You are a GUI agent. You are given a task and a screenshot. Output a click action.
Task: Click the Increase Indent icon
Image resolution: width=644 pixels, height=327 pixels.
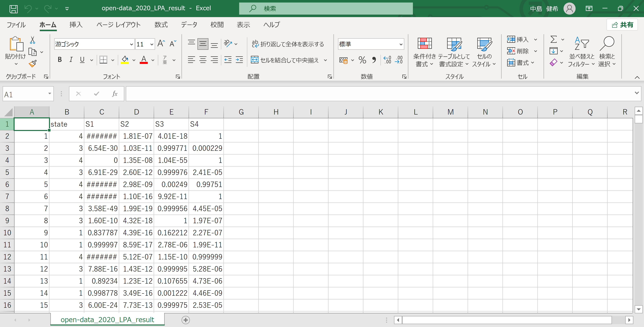pos(239,60)
